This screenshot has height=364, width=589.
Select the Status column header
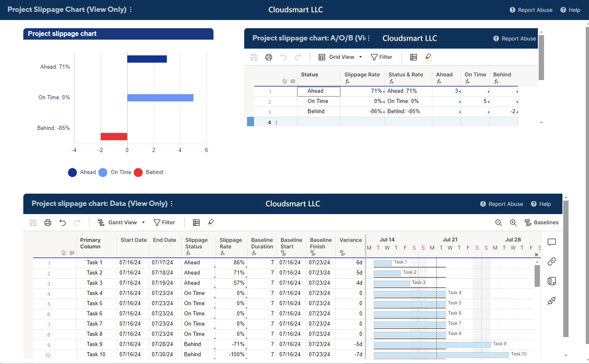click(x=319, y=78)
